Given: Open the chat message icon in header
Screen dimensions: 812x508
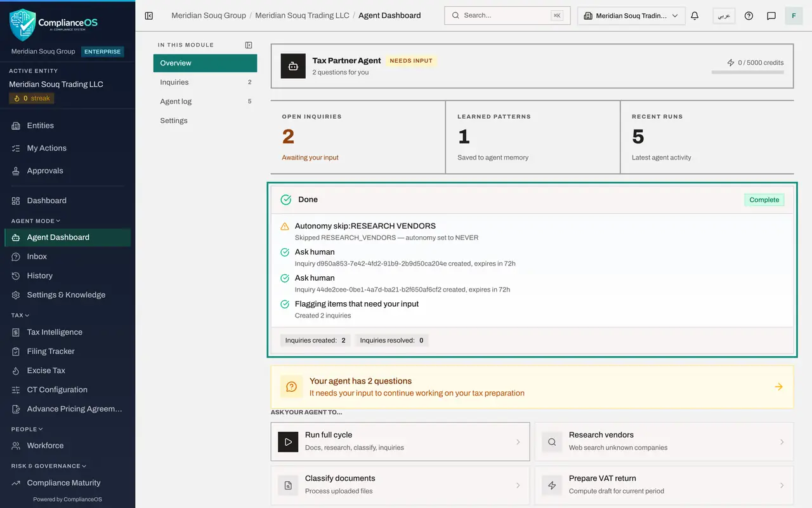Looking at the screenshot, I should point(771,16).
